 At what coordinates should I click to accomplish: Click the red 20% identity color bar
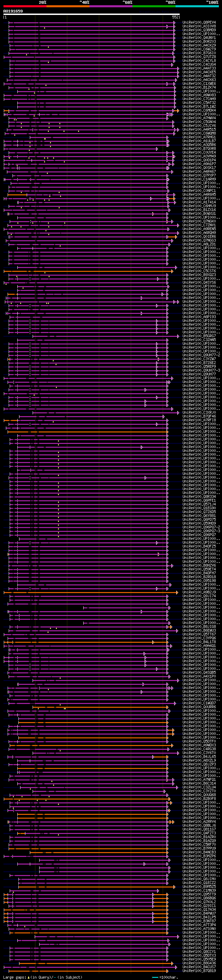[25, 7]
